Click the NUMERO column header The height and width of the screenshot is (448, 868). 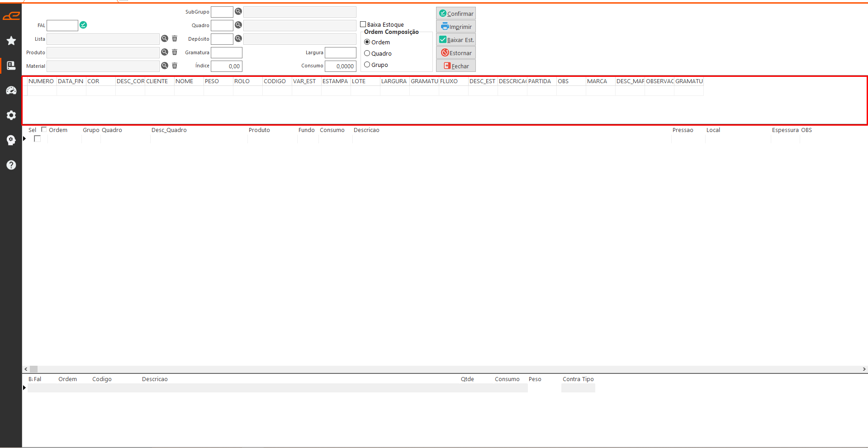[41, 81]
